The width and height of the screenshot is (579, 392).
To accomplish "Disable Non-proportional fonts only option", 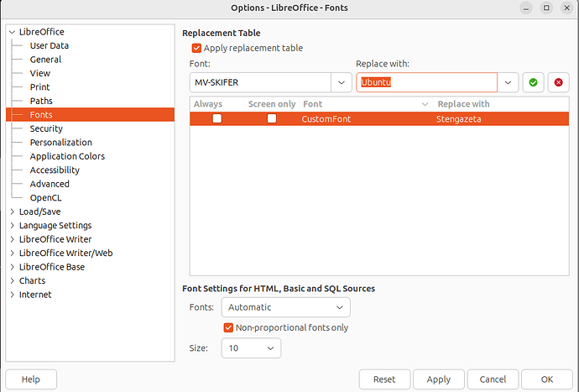I will (x=228, y=327).
